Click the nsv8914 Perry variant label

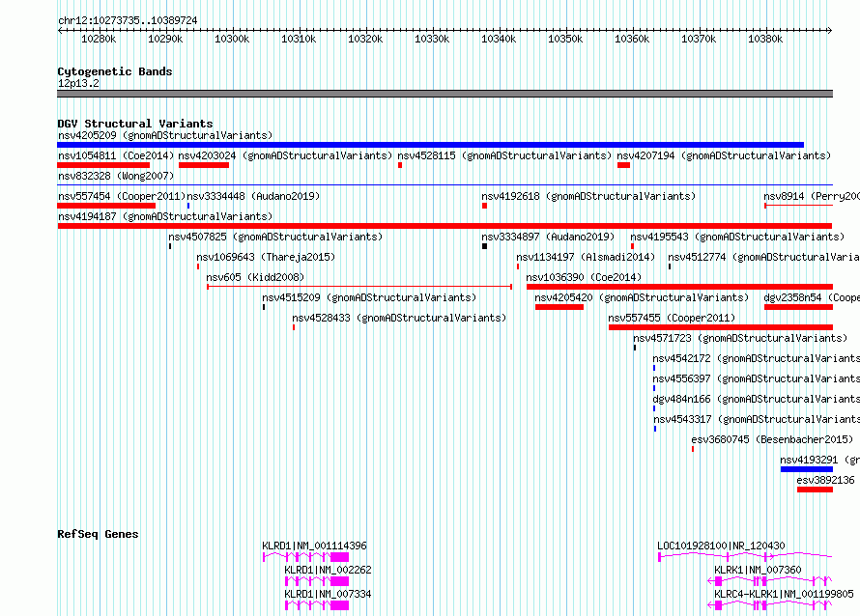[x=812, y=196]
